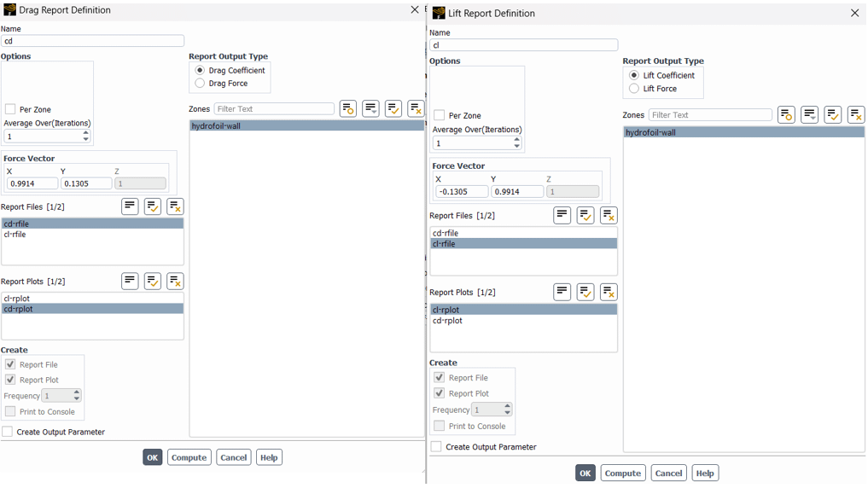Image resolution: width=868 pixels, height=488 pixels.
Task: Click deselect-all icon for Report Plots in Drag dialog
Action: (x=175, y=281)
